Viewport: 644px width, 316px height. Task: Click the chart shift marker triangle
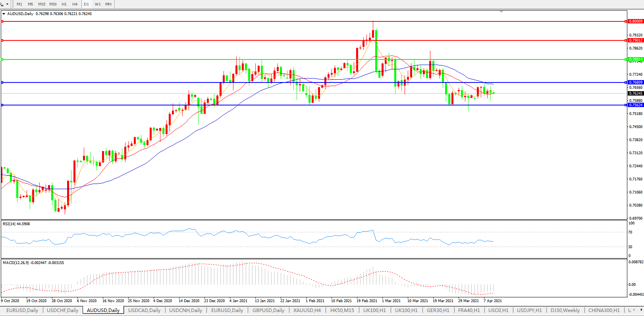(x=501, y=12)
